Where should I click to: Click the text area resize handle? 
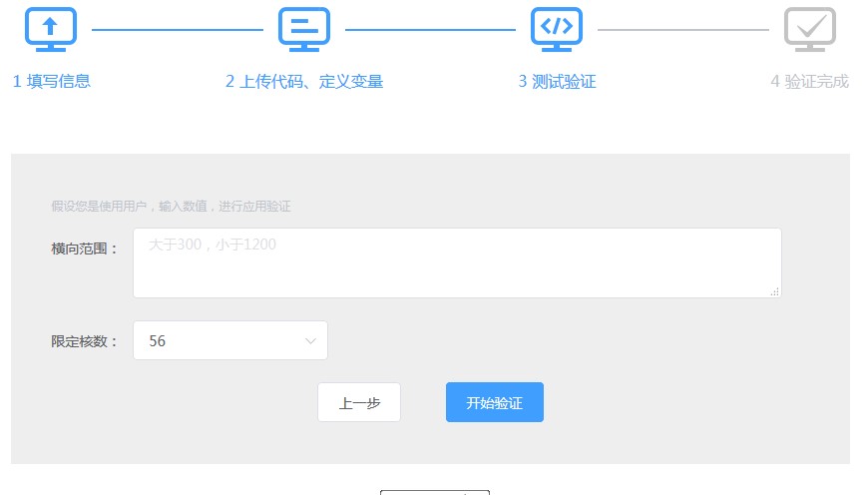[x=775, y=291]
